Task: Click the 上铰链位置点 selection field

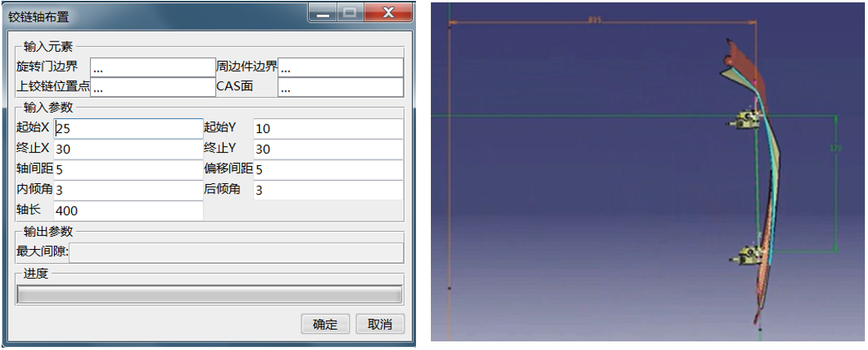Action: click(x=152, y=88)
